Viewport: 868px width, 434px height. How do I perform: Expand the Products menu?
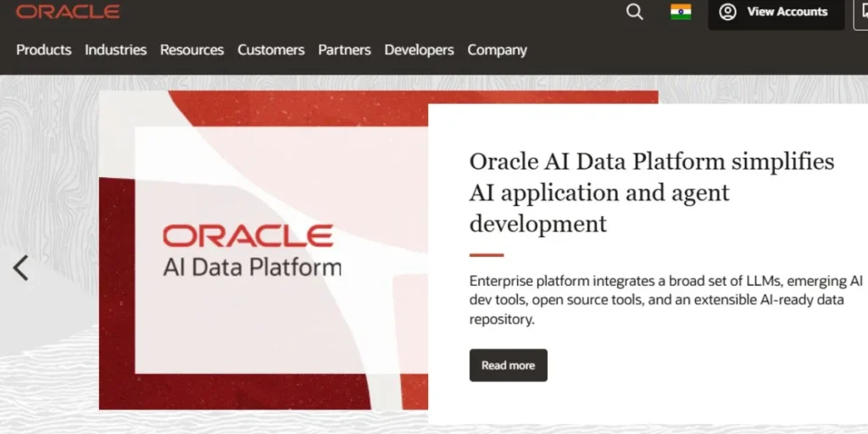[43, 50]
